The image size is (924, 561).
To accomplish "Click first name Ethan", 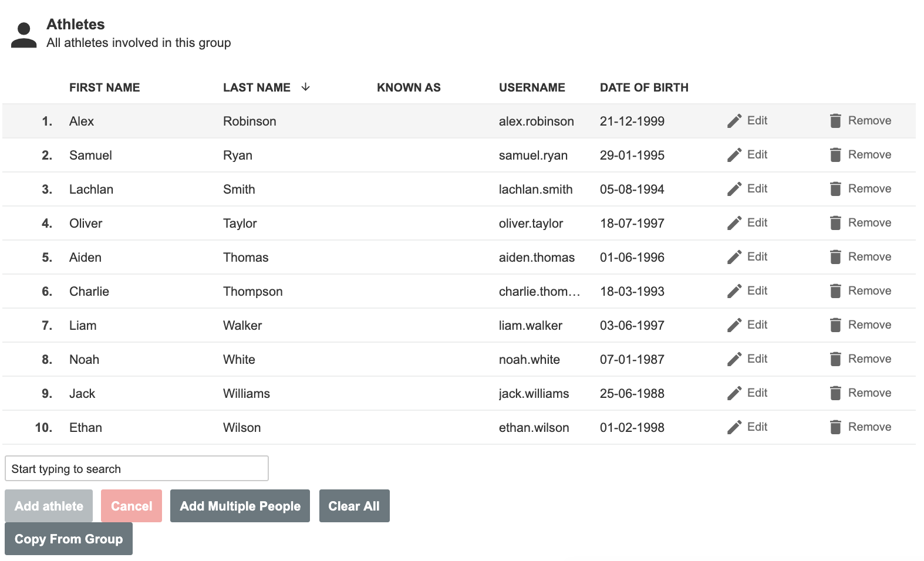I will [86, 428].
